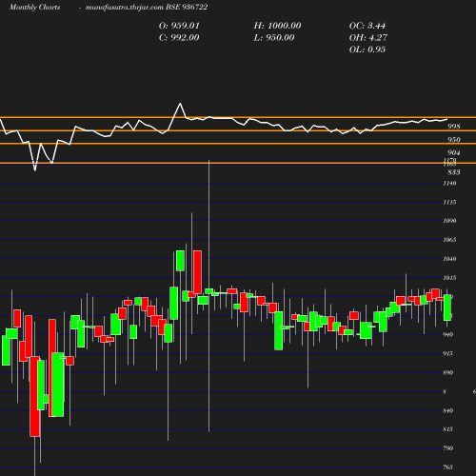Click the 790 price axis label

click(x=447, y=448)
